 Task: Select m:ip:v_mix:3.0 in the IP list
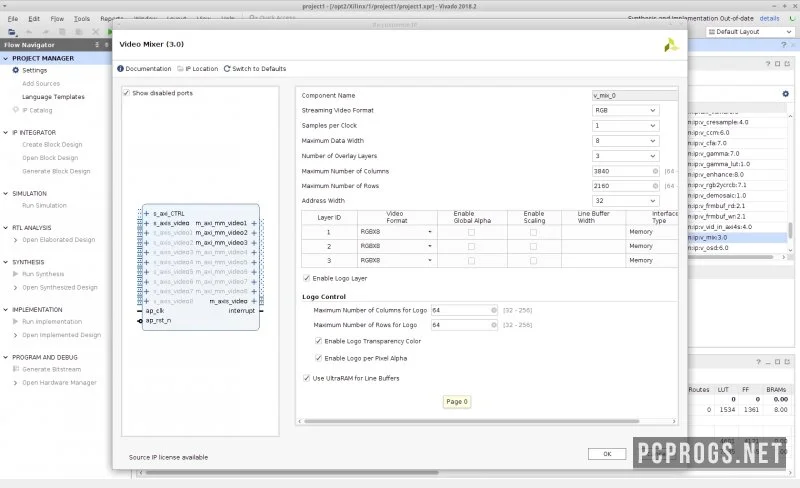(737, 237)
